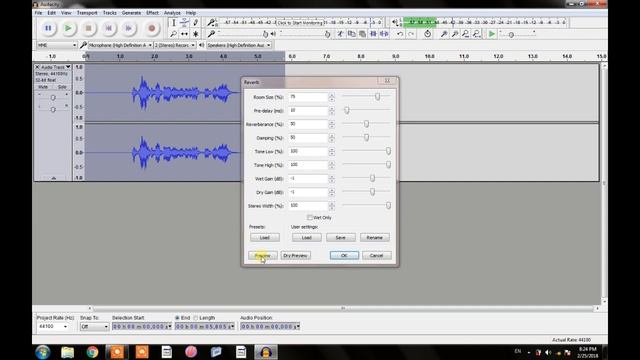Click the Fit Selection zoom icon
This screenshot has width=640, height=360.
[466, 34]
